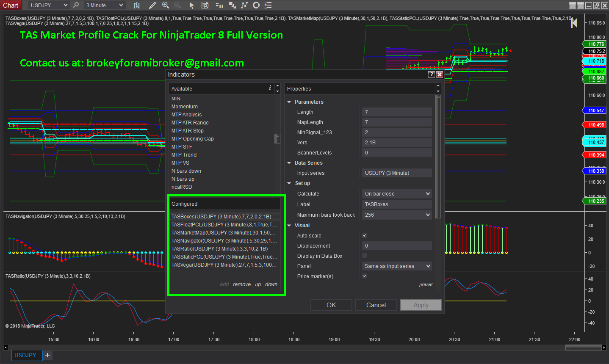Select ncatRSD in Available list
Screen dimensions: 609x364
coord(222,187)
